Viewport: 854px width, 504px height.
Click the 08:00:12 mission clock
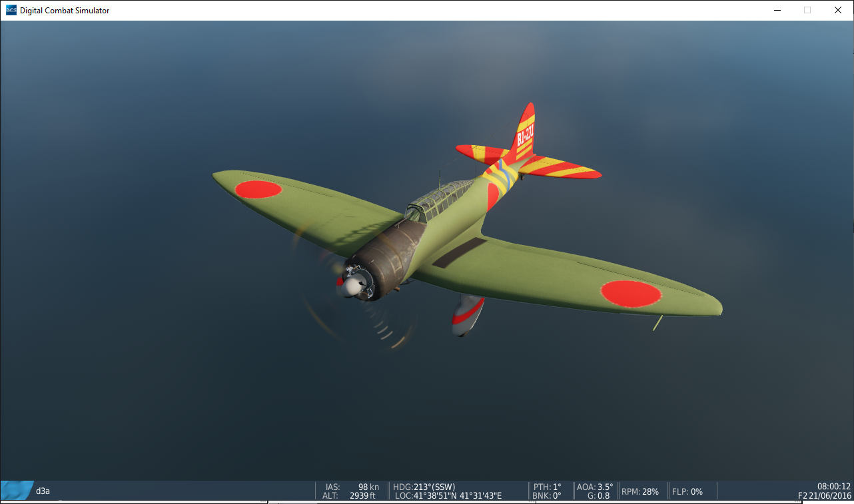point(833,487)
